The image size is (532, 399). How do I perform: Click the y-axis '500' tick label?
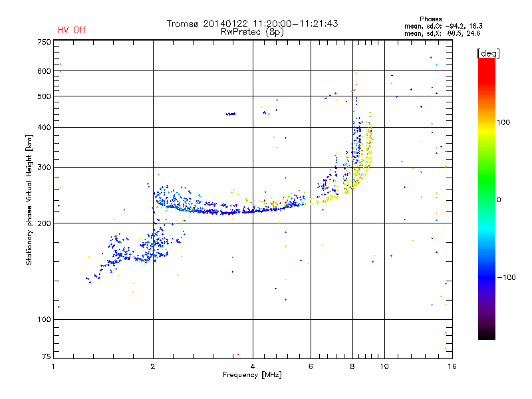coord(44,96)
